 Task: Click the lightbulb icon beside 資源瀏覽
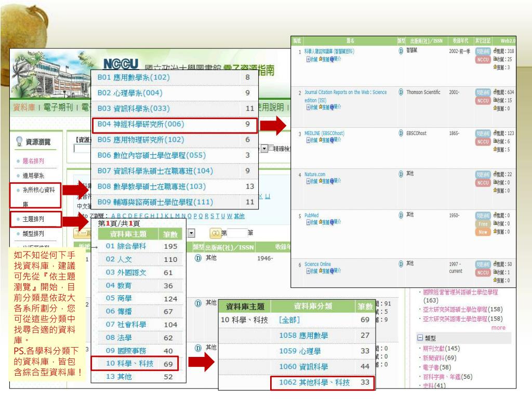(x=19, y=141)
